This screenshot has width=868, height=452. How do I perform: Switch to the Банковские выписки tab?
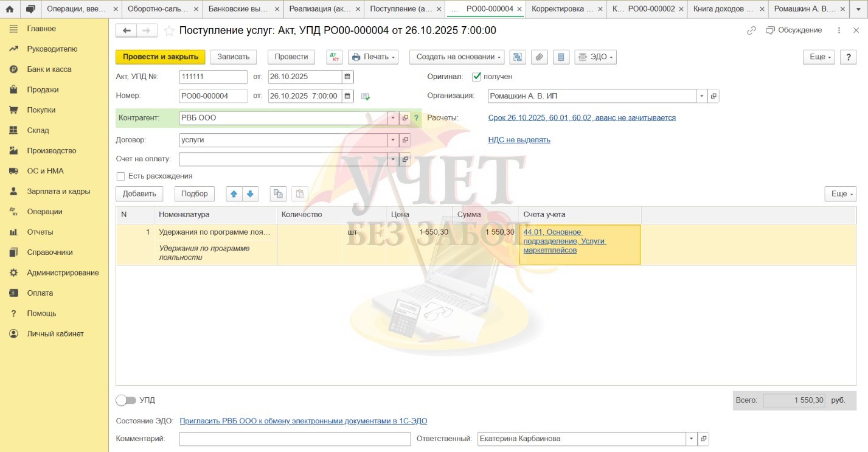tap(242, 9)
